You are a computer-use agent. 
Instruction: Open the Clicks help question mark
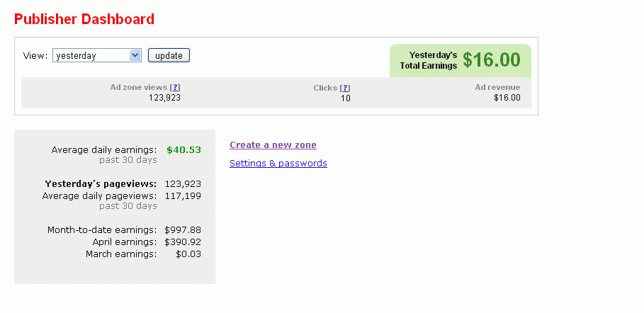point(345,89)
